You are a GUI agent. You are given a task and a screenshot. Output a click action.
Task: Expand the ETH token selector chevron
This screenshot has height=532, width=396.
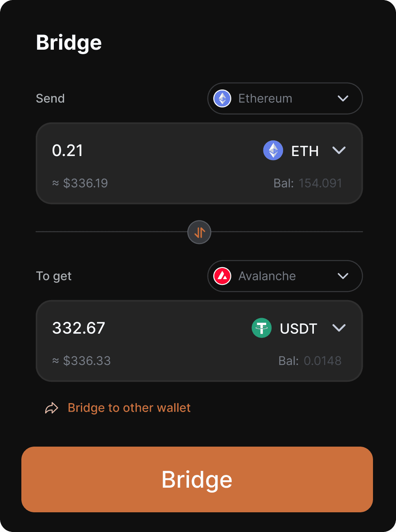339,150
